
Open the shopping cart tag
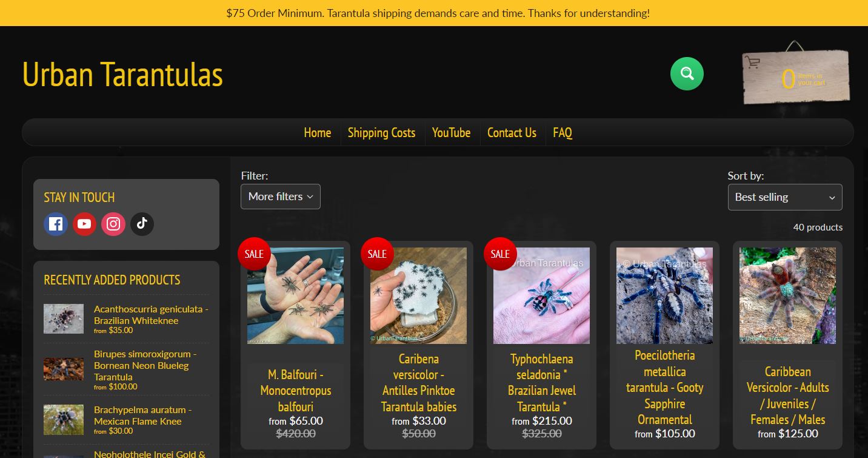coord(796,76)
